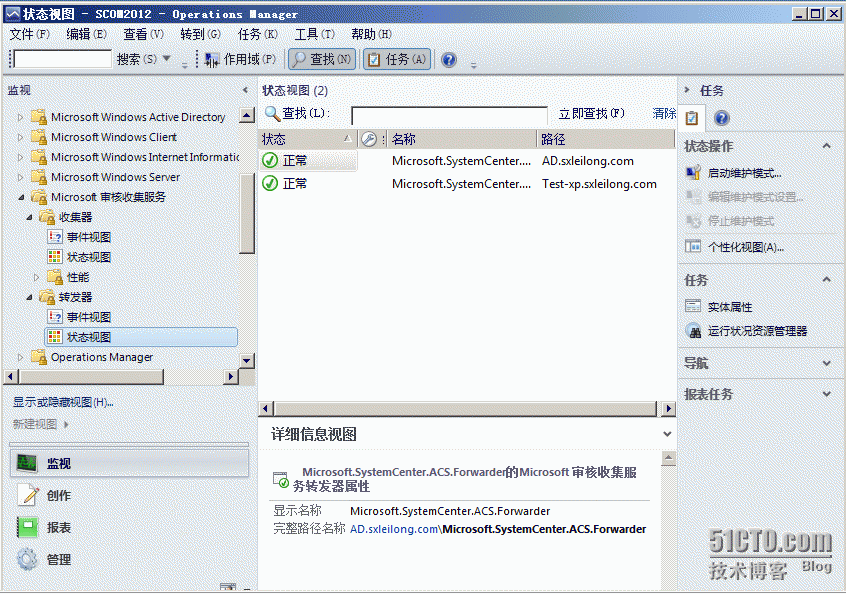Open the 查看 (V) menu

144,35
